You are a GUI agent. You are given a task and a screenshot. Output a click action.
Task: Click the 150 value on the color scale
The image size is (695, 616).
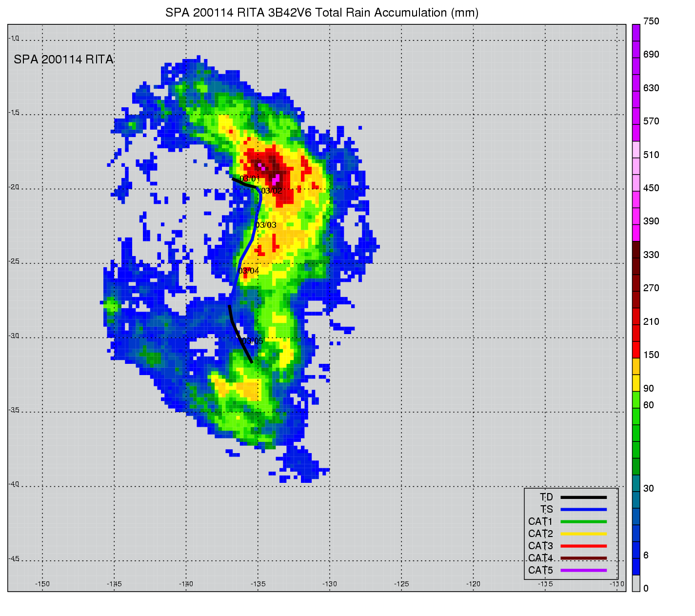coord(651,355)
